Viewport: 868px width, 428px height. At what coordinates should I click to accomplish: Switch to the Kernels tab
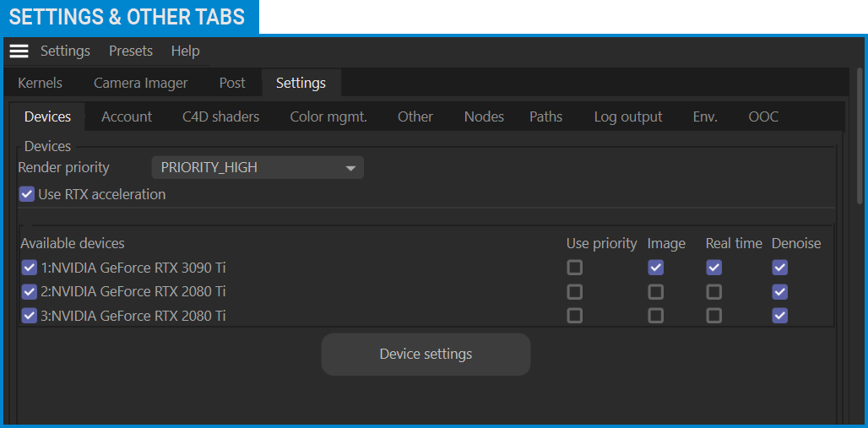[40, 83]
